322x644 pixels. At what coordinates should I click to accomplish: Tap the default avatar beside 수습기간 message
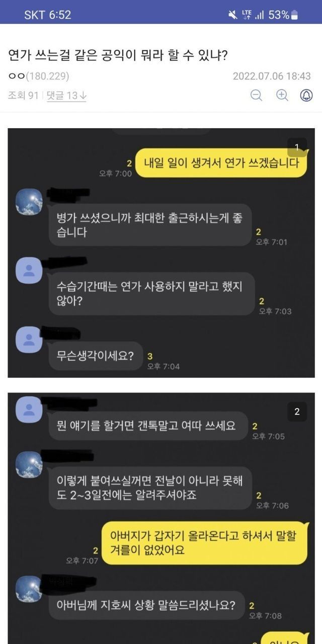[29, 270]
